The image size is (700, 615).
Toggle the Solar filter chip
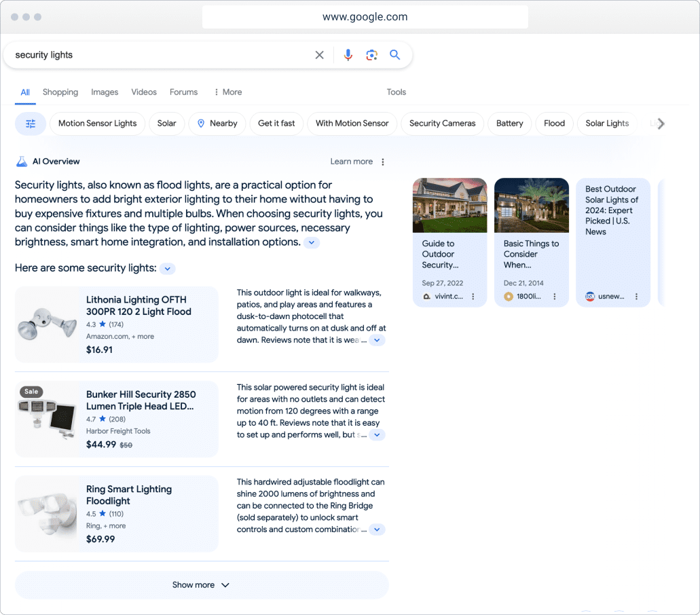coord(166,124)
